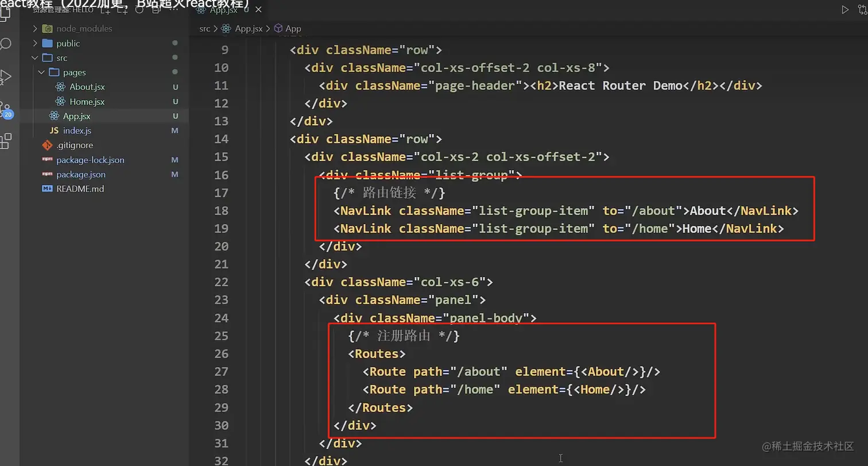Click the New Folder icon in explorer header
The height and width of the screenshot is (466, 868).
(122, 10)
